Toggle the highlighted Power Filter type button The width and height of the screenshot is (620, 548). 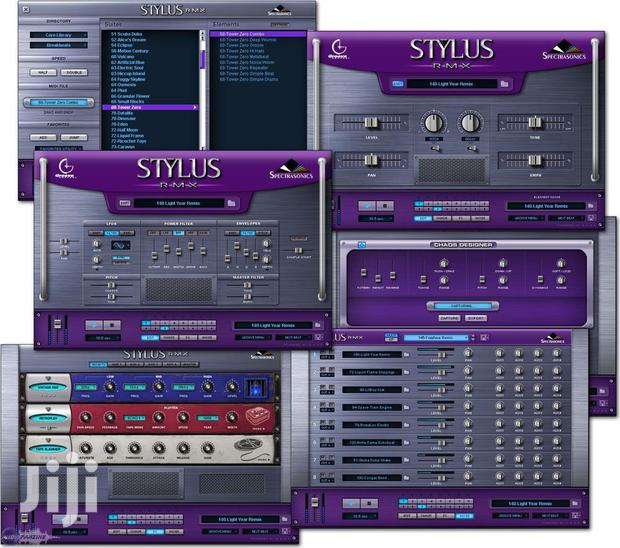[x=178, y=233]
